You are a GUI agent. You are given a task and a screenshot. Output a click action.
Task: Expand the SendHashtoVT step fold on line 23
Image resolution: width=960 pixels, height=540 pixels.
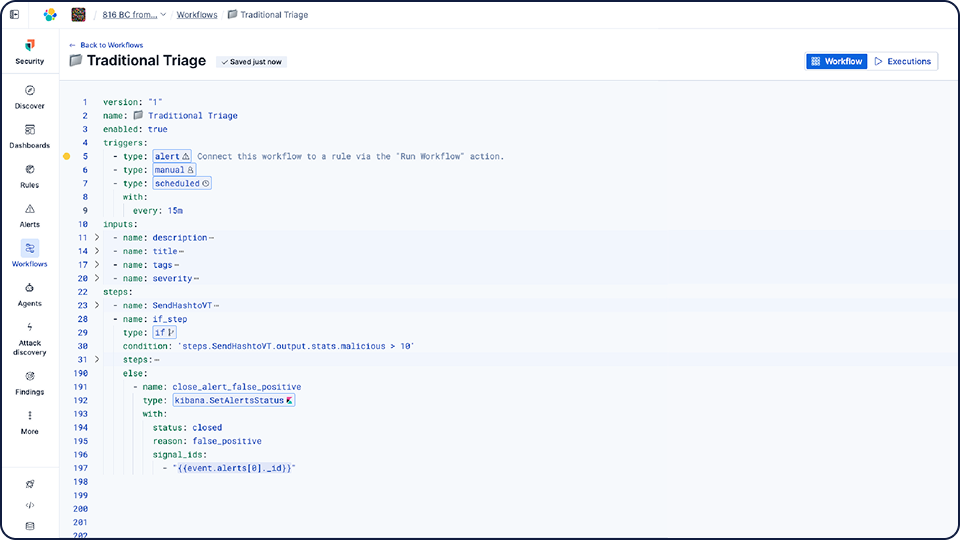[97, 305]
